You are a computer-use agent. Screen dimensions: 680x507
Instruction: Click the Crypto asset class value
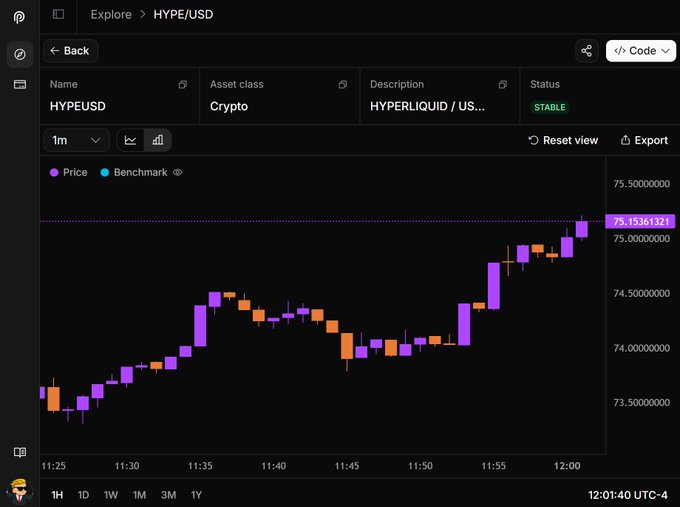point(229,106)
